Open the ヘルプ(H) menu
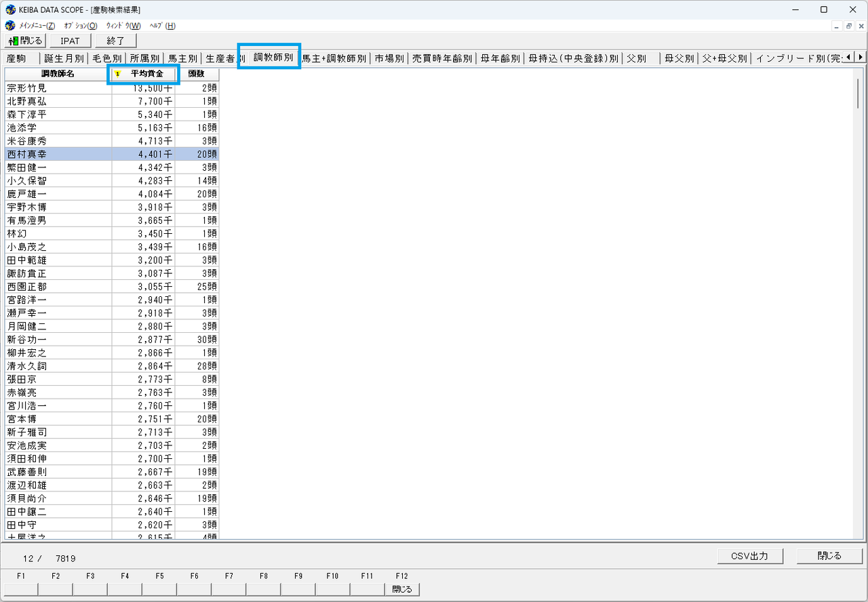868x602 pixels. pyautogui.click(x=162, y=26)
